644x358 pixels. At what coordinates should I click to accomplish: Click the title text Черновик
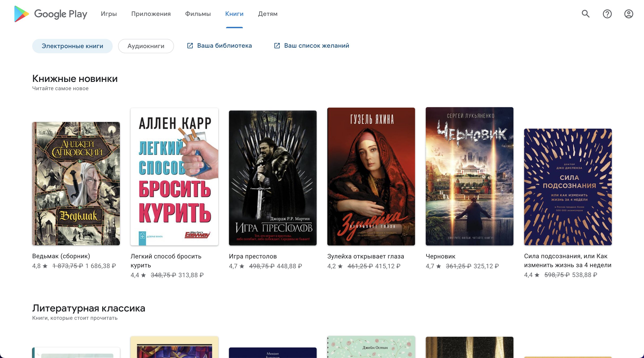click(x=441, y=256)
